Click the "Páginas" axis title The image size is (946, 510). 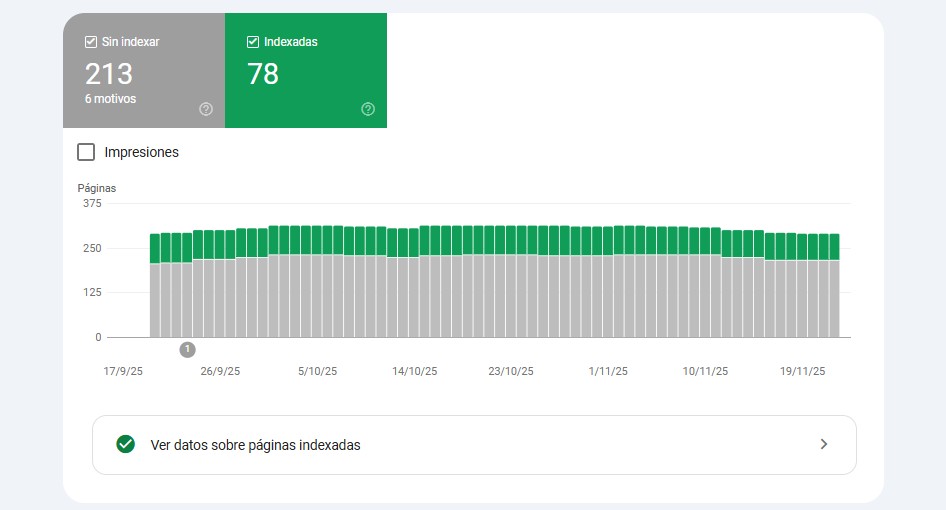click(97, 187)
